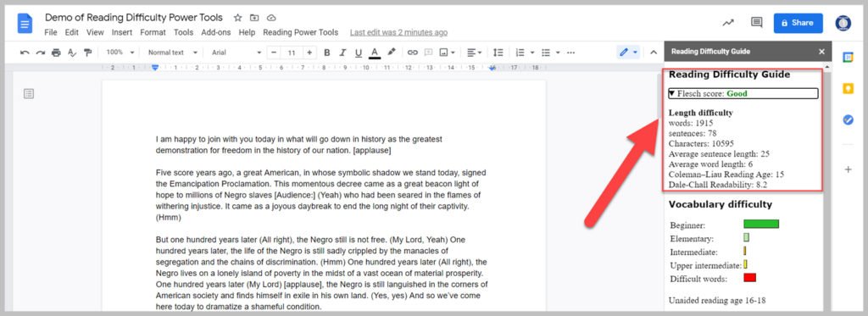
Task: Open the text color picker
Action: [x=375, y=53]
